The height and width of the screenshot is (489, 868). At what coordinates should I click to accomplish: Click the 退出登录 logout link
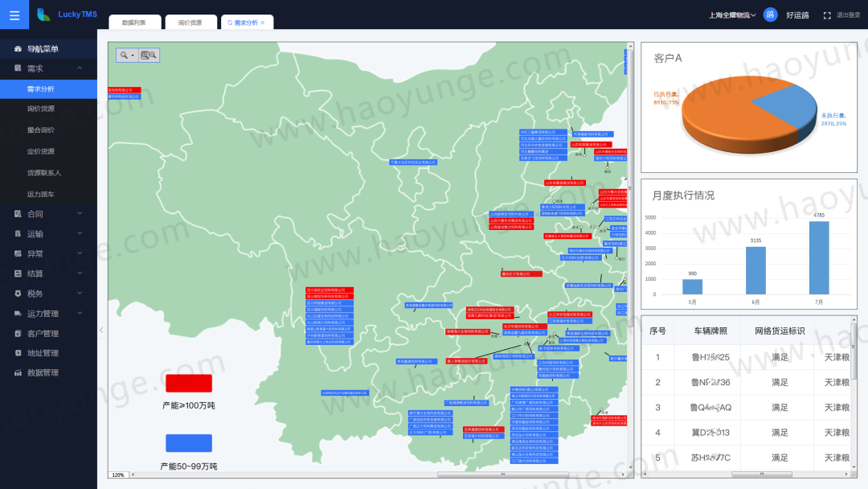pos(848,15)
